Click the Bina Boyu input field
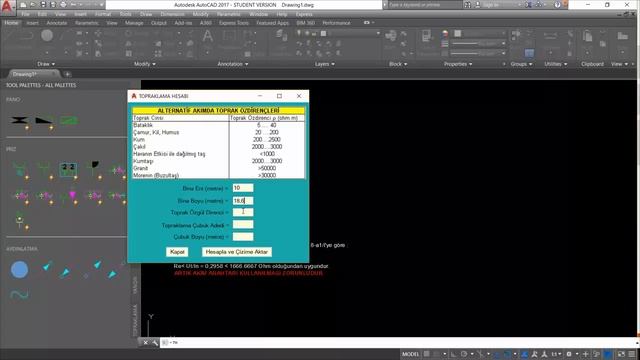Screen dimensions: 640x360 pyautogui.click(x=243, y=200)
